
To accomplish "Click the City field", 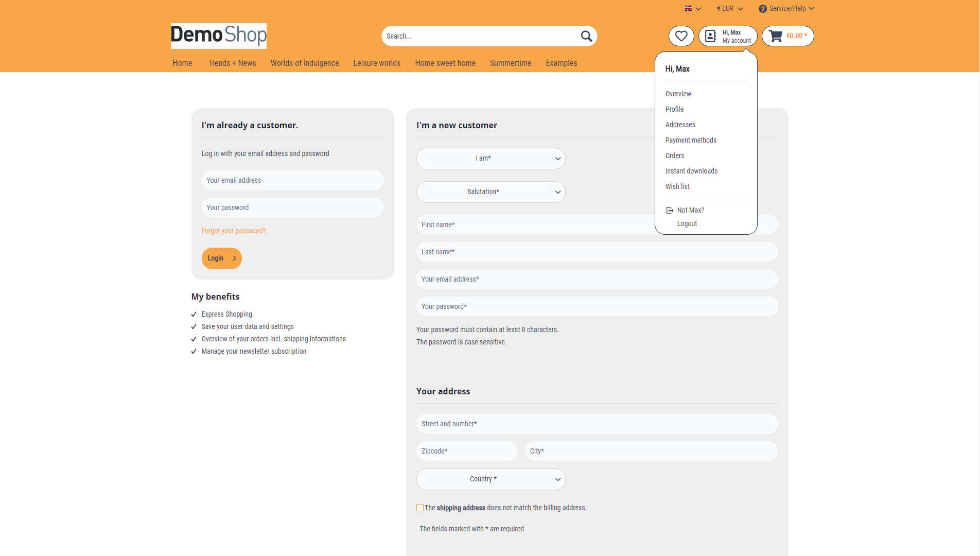I will tap(651, 451).
